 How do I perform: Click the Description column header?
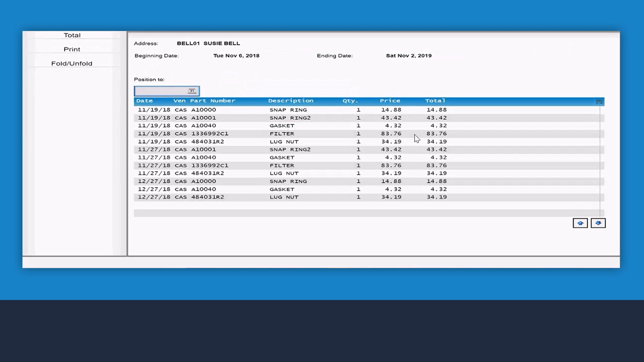[x=290, y=101]
